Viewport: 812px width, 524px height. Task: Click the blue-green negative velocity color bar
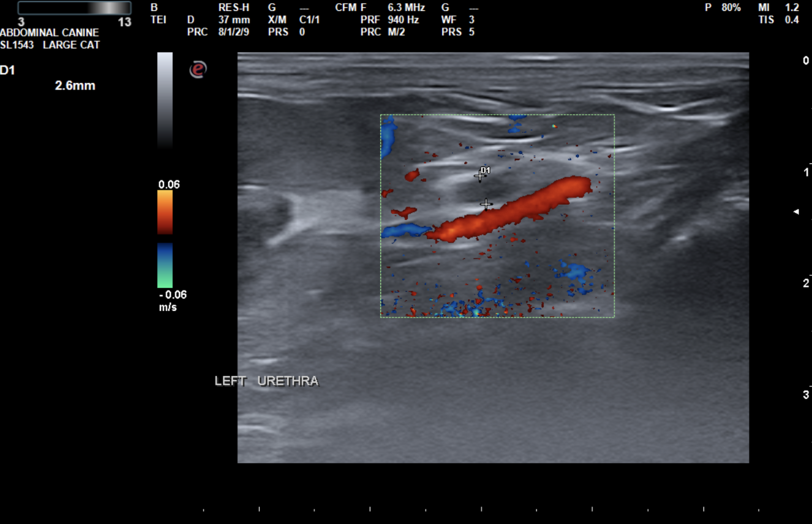[165, 265]
